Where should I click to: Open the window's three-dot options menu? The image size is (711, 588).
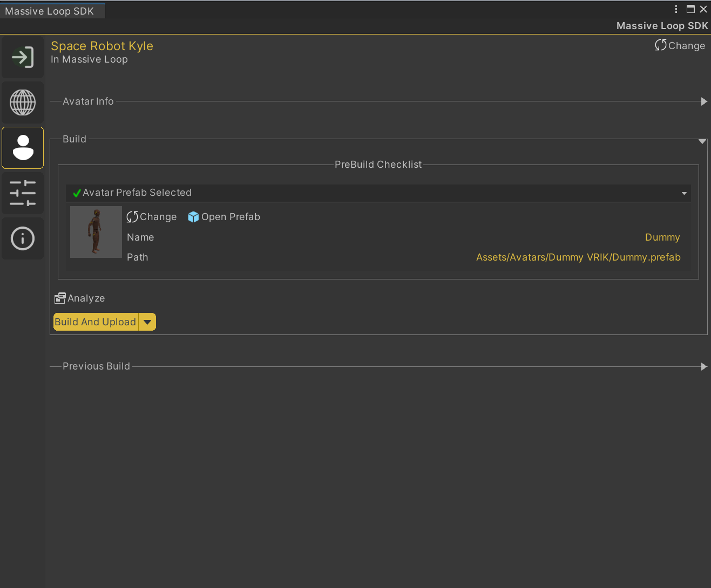click(676, 9)
